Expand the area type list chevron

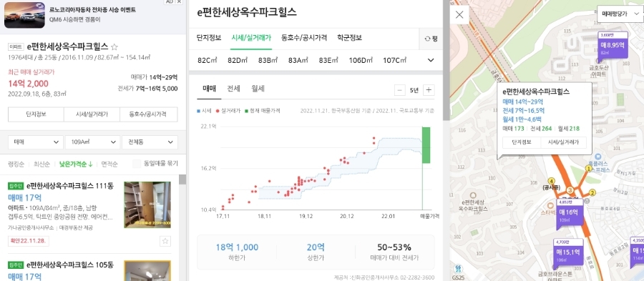pos(431,60)
